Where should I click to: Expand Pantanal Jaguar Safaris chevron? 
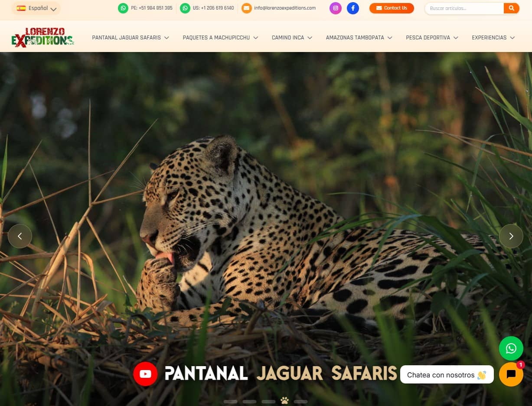click(166, 38)
